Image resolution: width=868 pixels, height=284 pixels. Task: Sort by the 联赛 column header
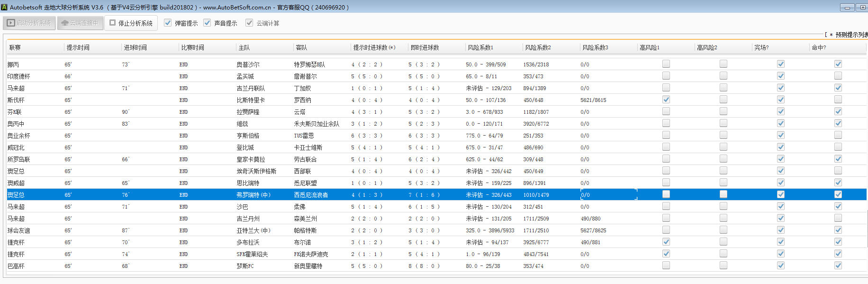coord(15,47)
